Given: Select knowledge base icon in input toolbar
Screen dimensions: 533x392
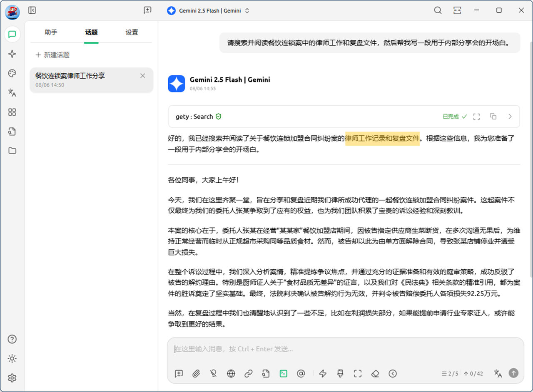Looking at the screenshot, I should (x=266, y=374).
